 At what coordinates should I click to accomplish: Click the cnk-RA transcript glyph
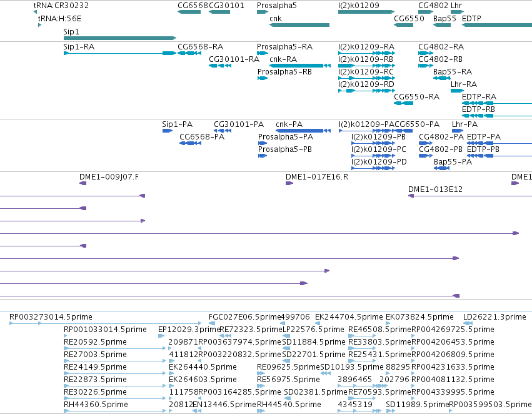pos(300,66)
